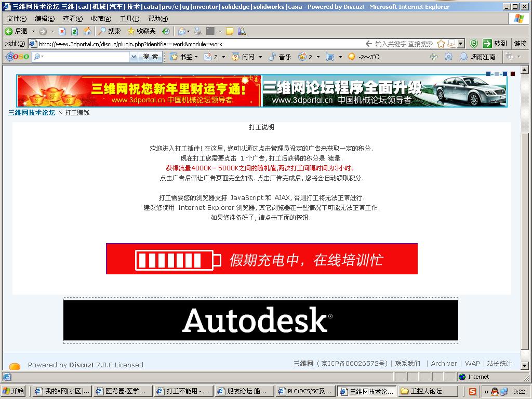Switch to 打工不能用 taskbar window

coord(183,391)
